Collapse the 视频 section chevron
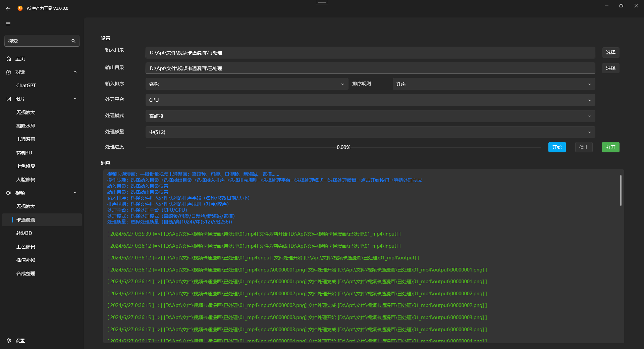 pyautogui.click(x=75, y=193)
